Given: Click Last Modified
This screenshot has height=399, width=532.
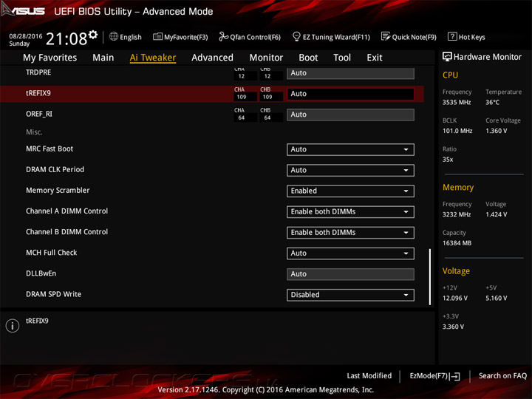Looking at the screenshot, I should [x=369, y=375].
